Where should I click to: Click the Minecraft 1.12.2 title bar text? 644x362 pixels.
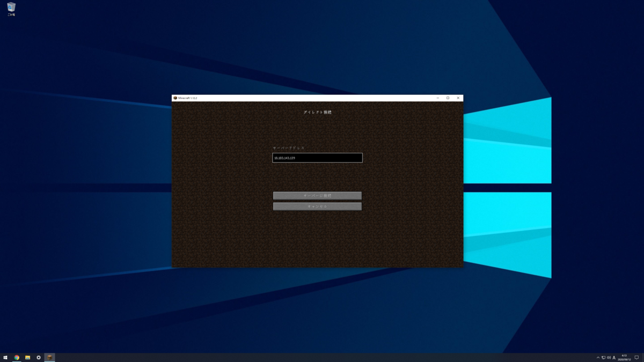point(188,98)
